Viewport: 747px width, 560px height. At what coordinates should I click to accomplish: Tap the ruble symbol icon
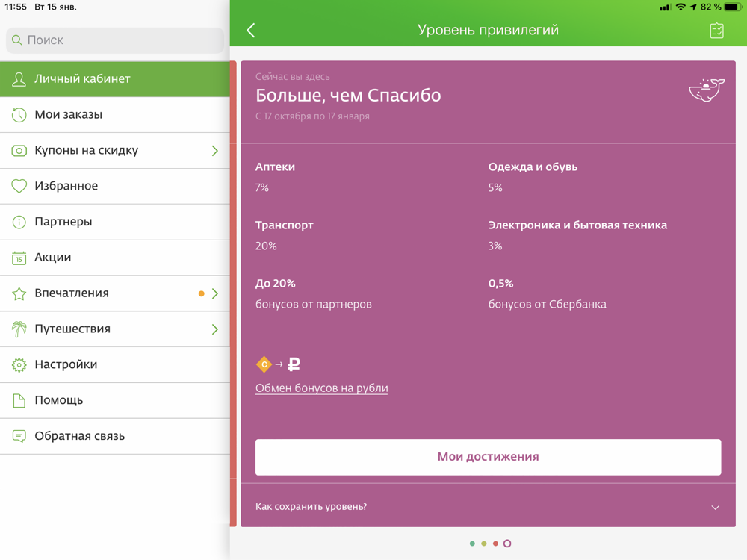[x=294, y=364]
